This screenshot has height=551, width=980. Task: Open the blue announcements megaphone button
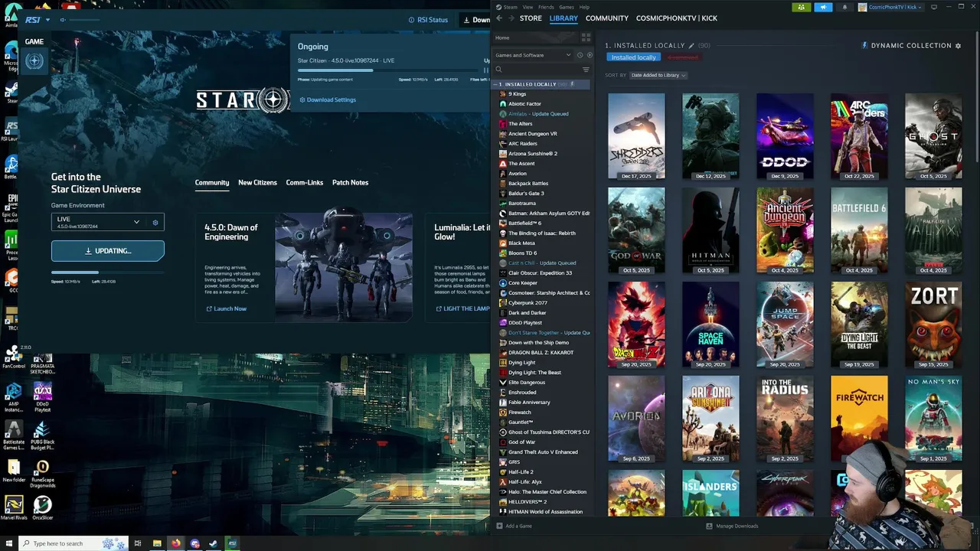coord(823,7)
